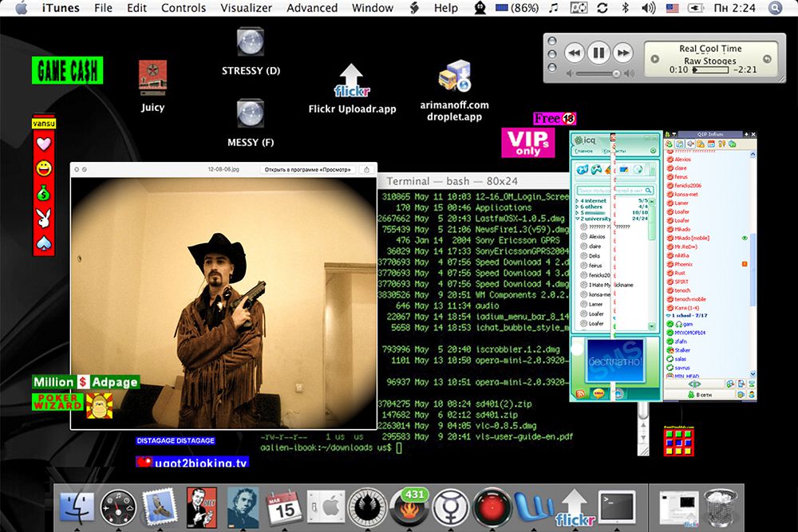The image size is (798, 532).
Task: Toggle visibility eye next to Mikado [mobile]
Action: [744, 238]
